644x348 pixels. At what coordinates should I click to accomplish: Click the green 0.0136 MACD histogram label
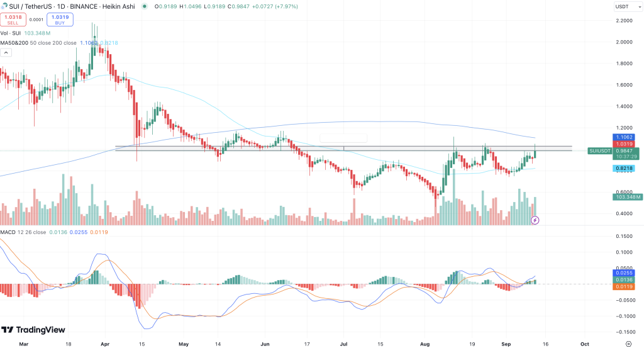pyautogui.click(x=624, y=280)
